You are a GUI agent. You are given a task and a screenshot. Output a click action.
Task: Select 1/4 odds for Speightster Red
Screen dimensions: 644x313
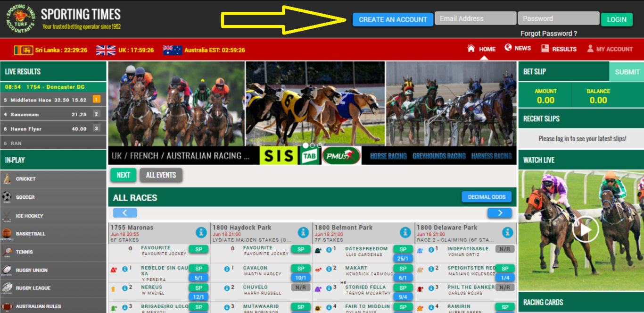504,278
